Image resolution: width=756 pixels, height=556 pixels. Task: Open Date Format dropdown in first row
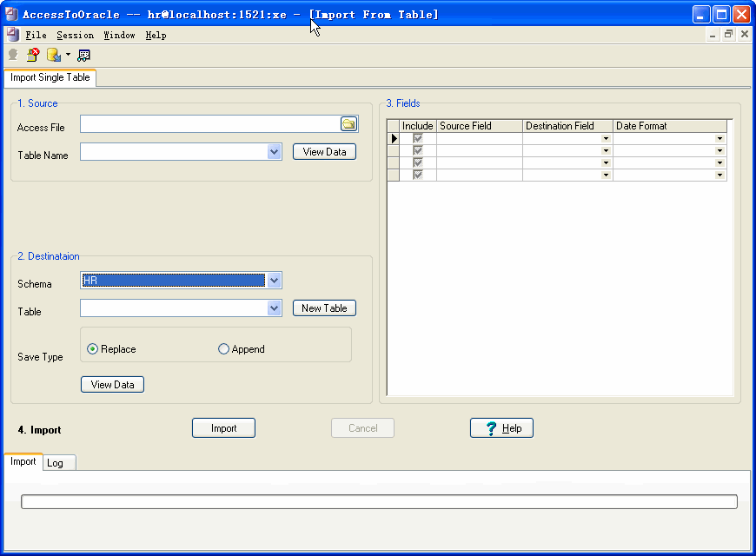[x=720, y=139]
